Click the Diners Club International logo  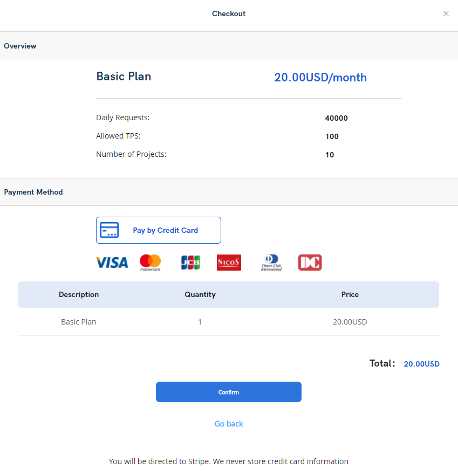click(271, 263)
